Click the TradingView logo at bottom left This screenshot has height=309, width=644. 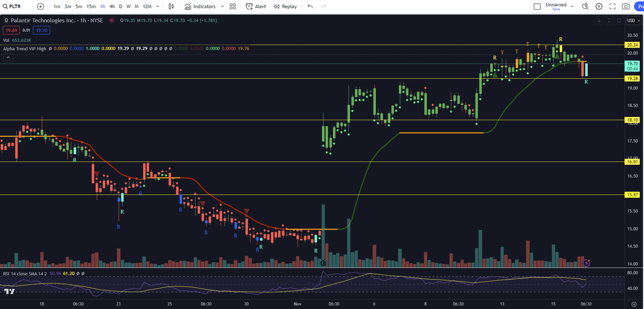click(9, 291)
